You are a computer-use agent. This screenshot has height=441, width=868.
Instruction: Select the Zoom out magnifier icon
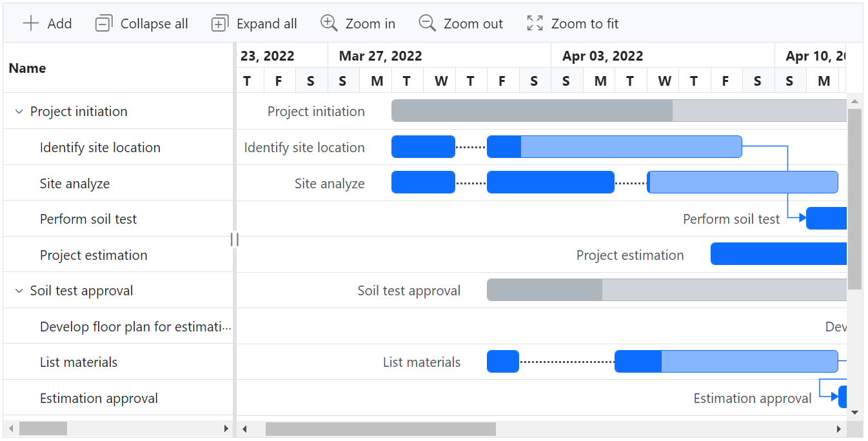(x=427, y=23)
